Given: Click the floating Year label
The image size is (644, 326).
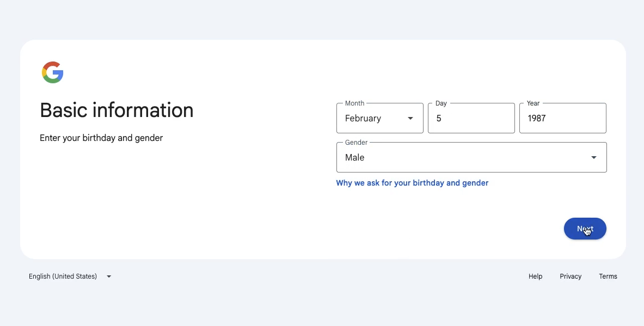Looking at the screenshot, I should coord(533,103).
